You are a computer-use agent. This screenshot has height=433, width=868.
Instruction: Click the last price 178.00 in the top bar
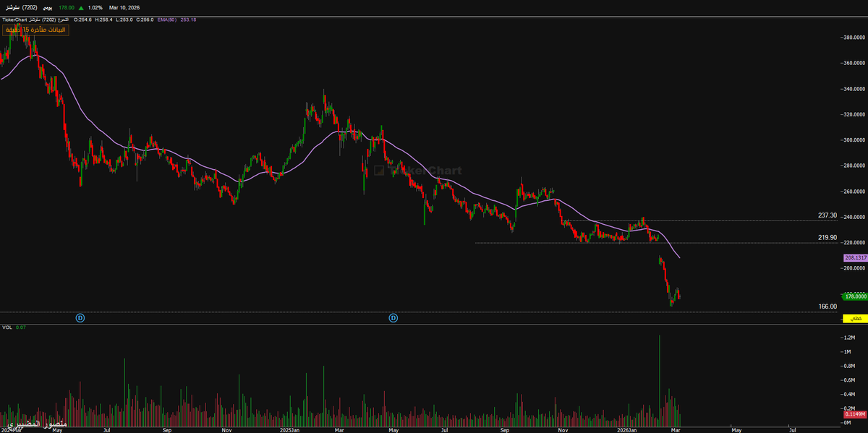tap(67, 8)
